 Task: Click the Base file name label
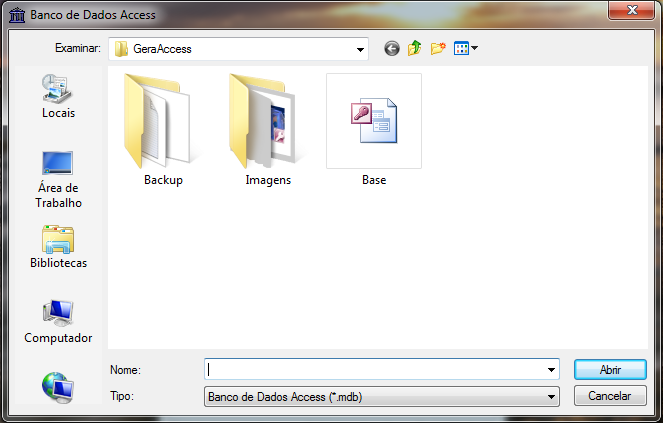tap(374, 180)
